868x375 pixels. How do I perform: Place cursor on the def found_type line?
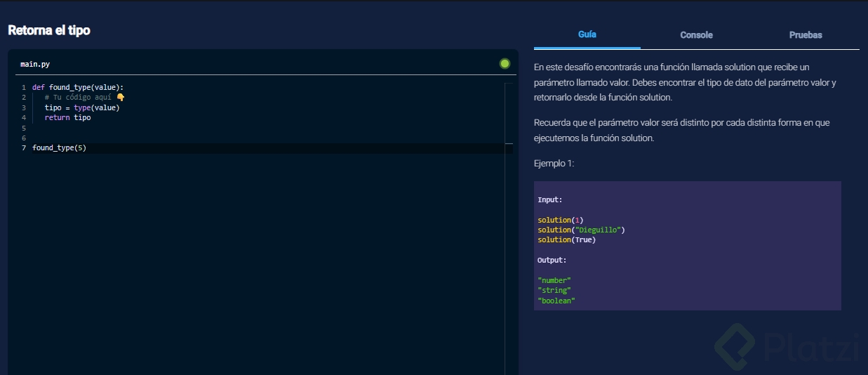click(x=77, y=88)
